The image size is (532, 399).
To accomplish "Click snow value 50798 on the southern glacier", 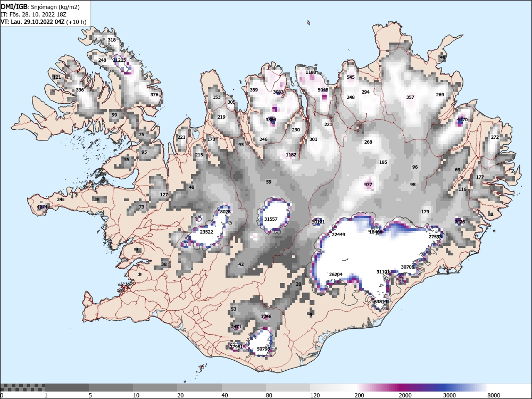I will pos(263,349).
